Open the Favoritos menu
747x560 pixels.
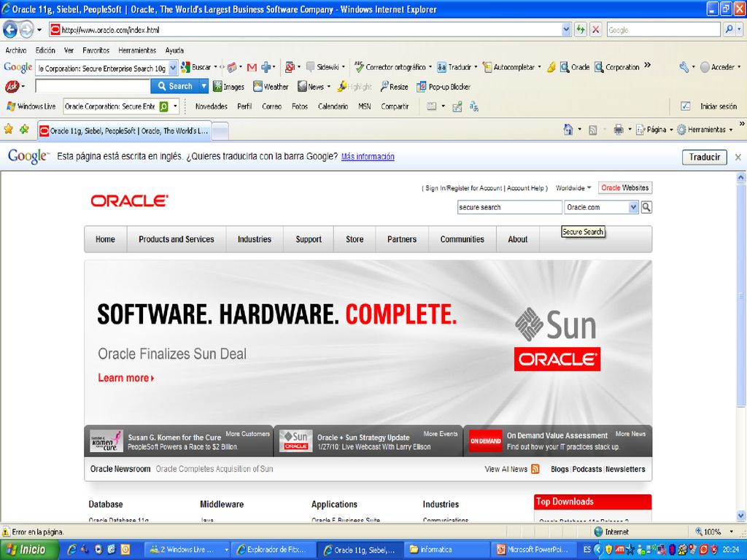coord(96,50)
